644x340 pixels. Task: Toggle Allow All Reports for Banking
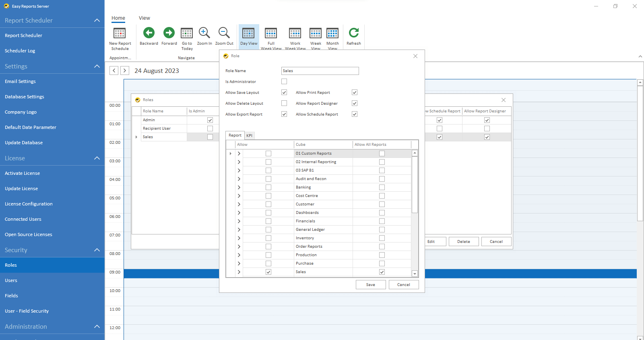coord(382,187)
